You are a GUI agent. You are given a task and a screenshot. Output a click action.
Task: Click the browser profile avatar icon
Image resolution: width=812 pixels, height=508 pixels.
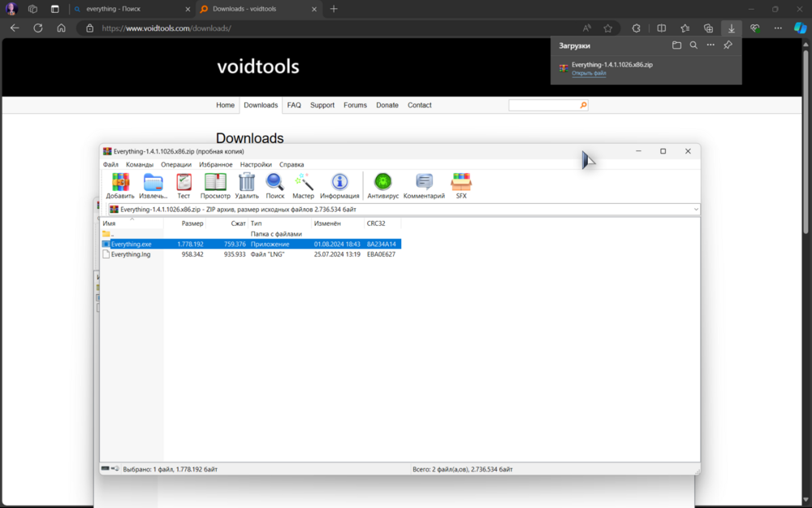(11, 9)
